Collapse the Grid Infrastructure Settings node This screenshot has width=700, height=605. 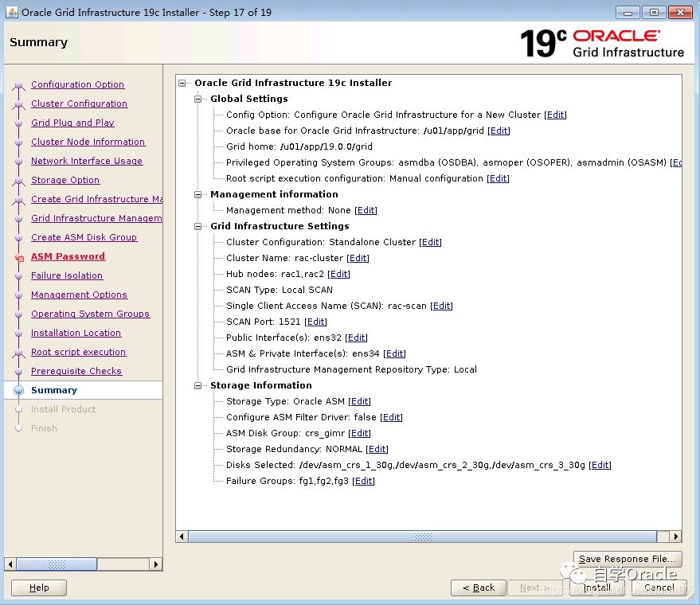[199, 226]
